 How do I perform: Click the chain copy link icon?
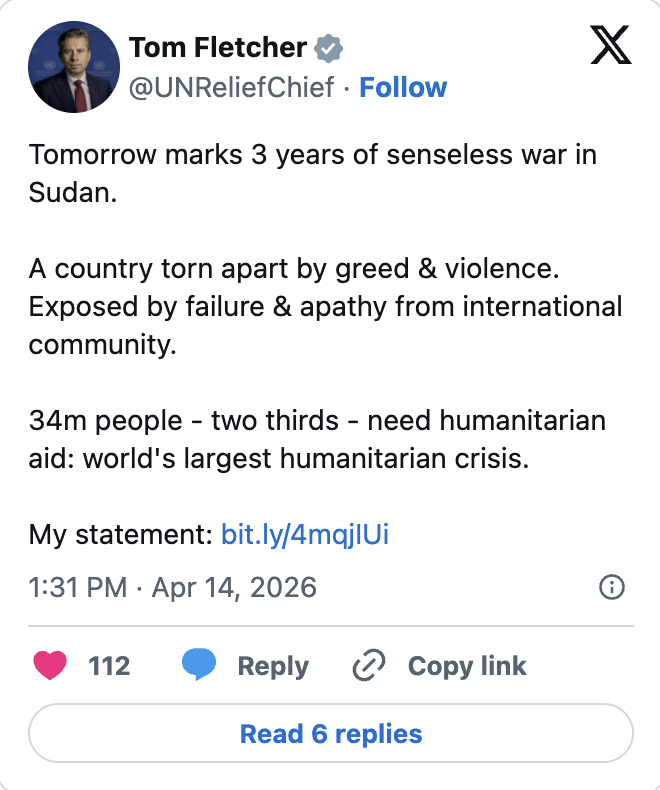pyautogui.click(x=369, y=666)
